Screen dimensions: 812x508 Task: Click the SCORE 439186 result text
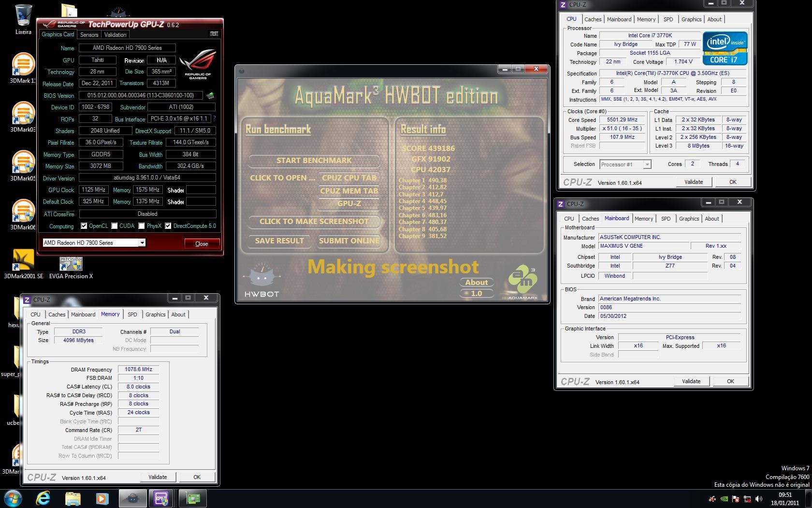click(x=428, y=149)
